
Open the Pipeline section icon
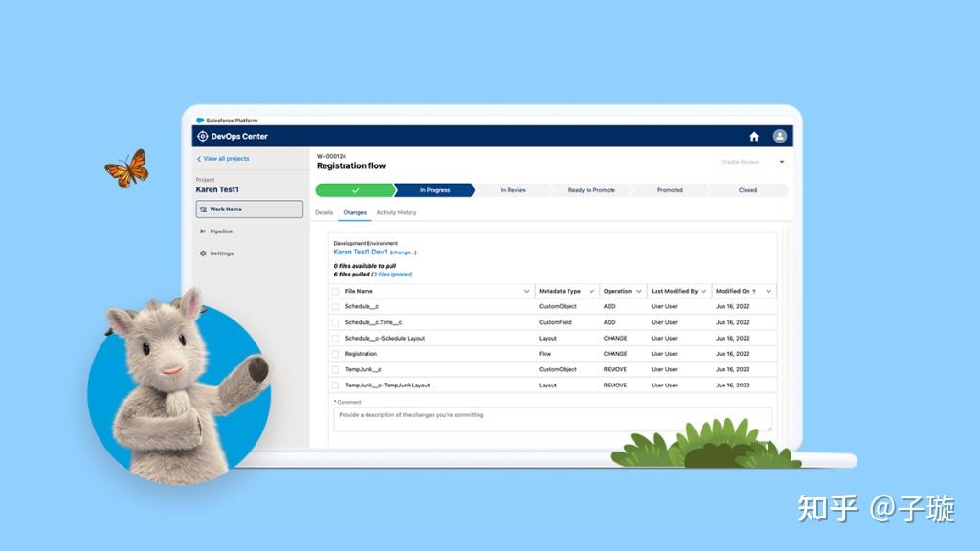tap(202, 231)
